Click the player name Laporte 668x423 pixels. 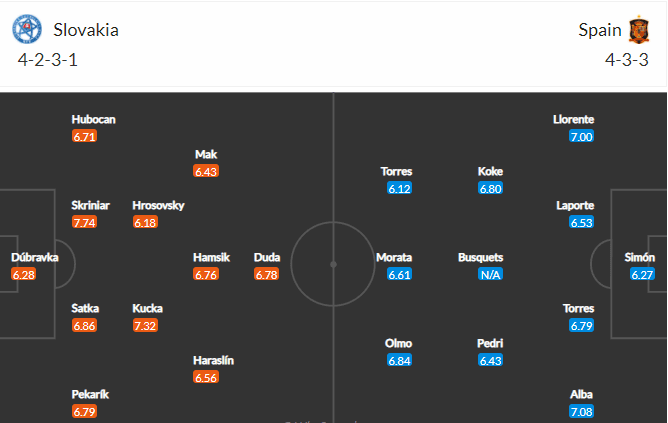575,205
